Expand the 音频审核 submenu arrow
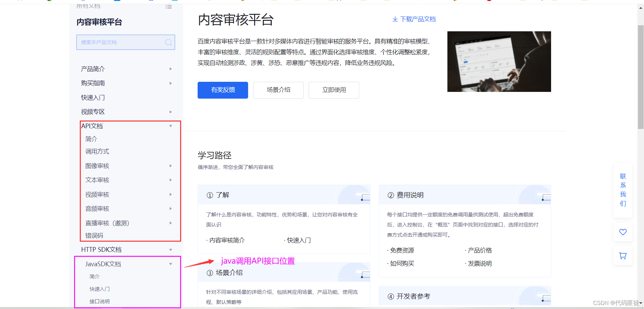Viewport: 644px width, 309px height. click(171, 209)
